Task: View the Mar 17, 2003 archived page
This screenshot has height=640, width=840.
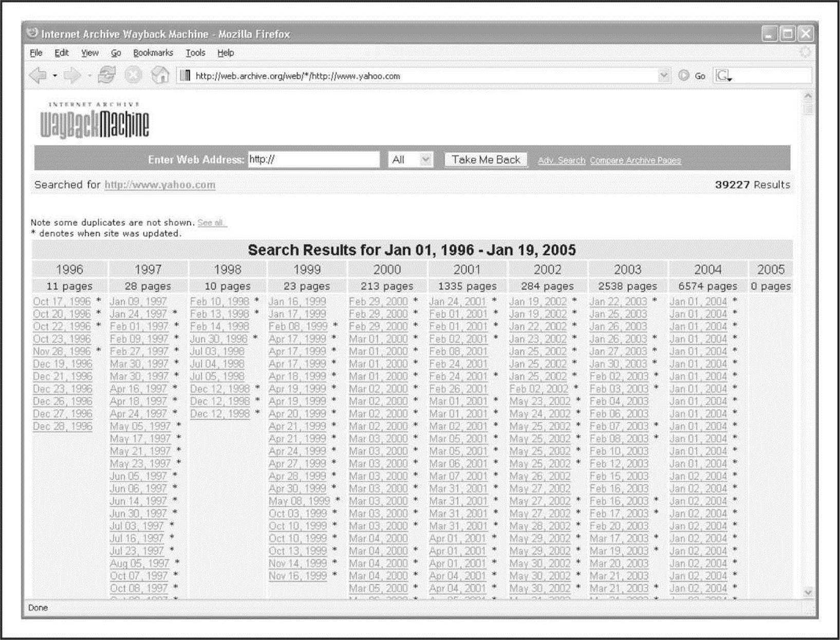Action: coord(619,538)
